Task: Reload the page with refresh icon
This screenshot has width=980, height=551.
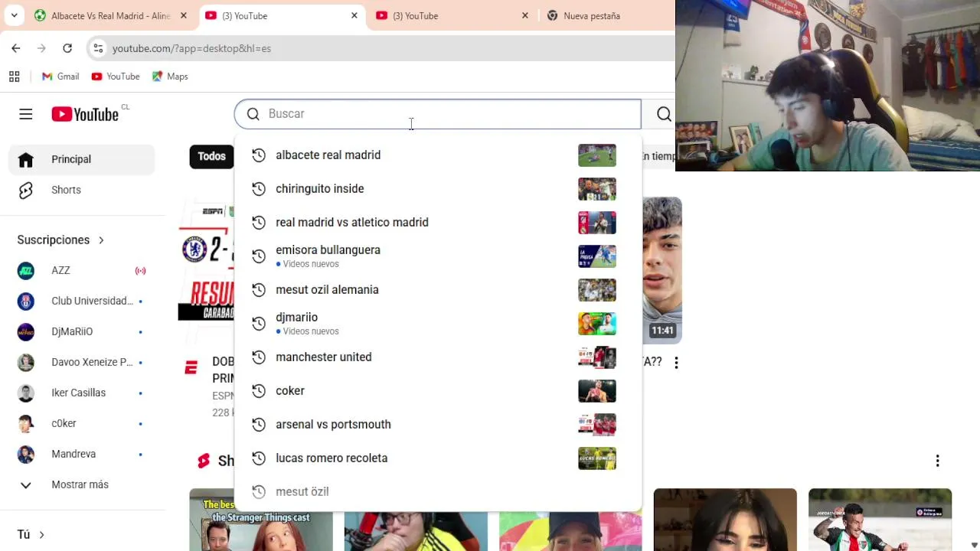Action: point(67,48)
